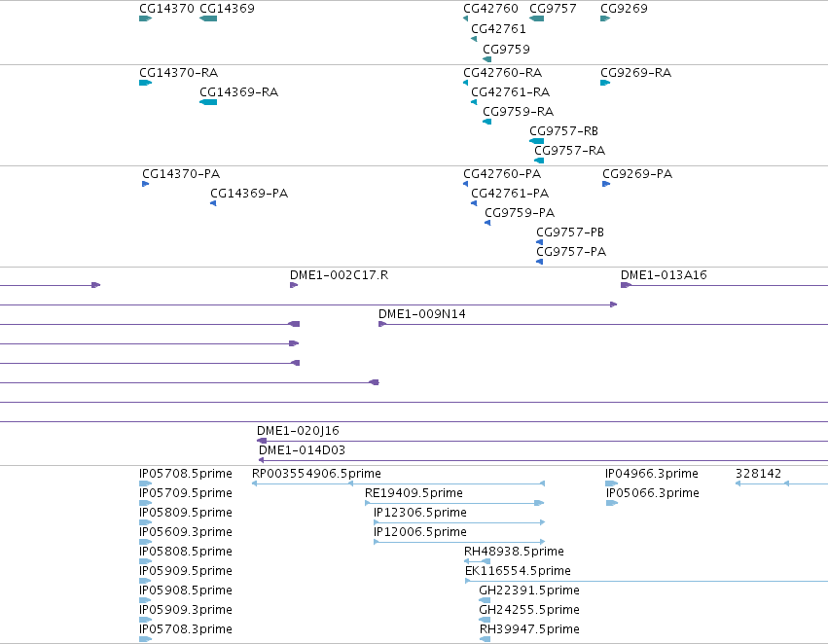Select the IP05066.3prime EST glyph
828x644 pixels.
(x=612, y=503)
